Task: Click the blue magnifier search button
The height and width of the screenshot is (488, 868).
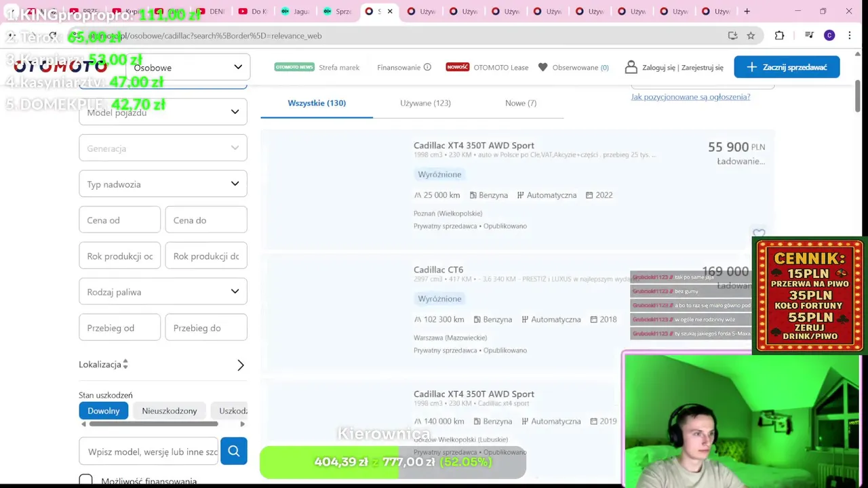Action: [234, 451]
